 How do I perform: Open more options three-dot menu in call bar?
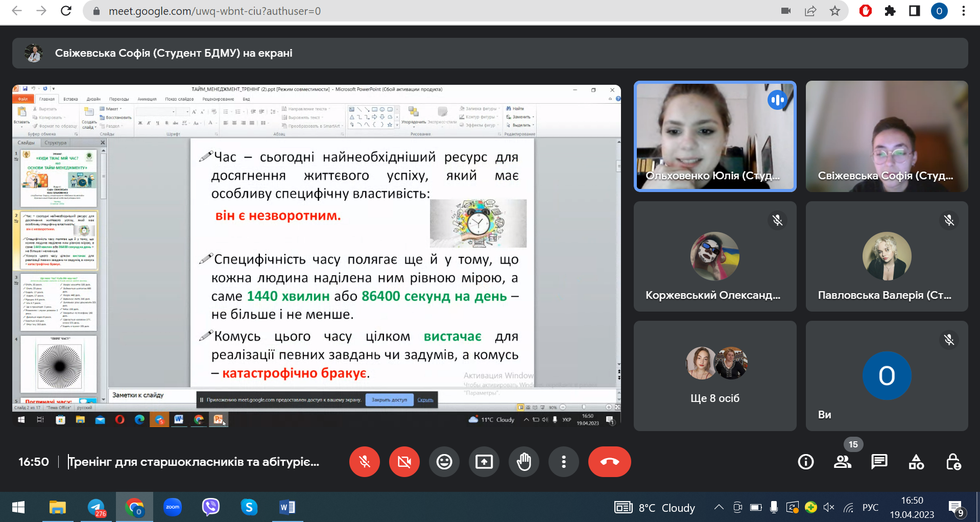click(563, 462)
